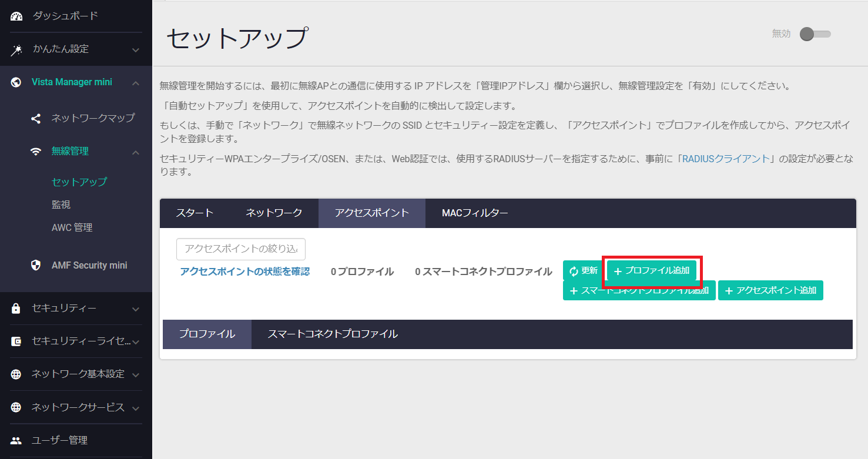Viewport: 868px width, 459px height.
Task: Collapse the Vista Manager mini section chevron
Action: point(136,83)
